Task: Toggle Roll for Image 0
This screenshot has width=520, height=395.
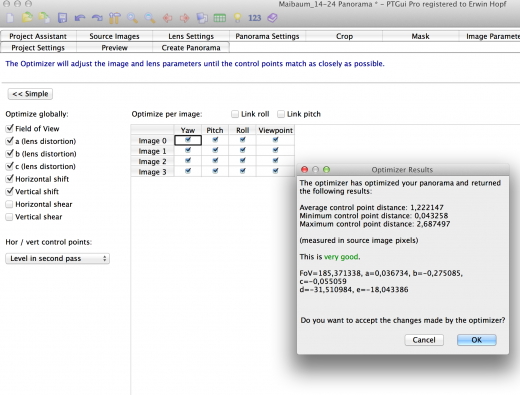Action: 243,140
